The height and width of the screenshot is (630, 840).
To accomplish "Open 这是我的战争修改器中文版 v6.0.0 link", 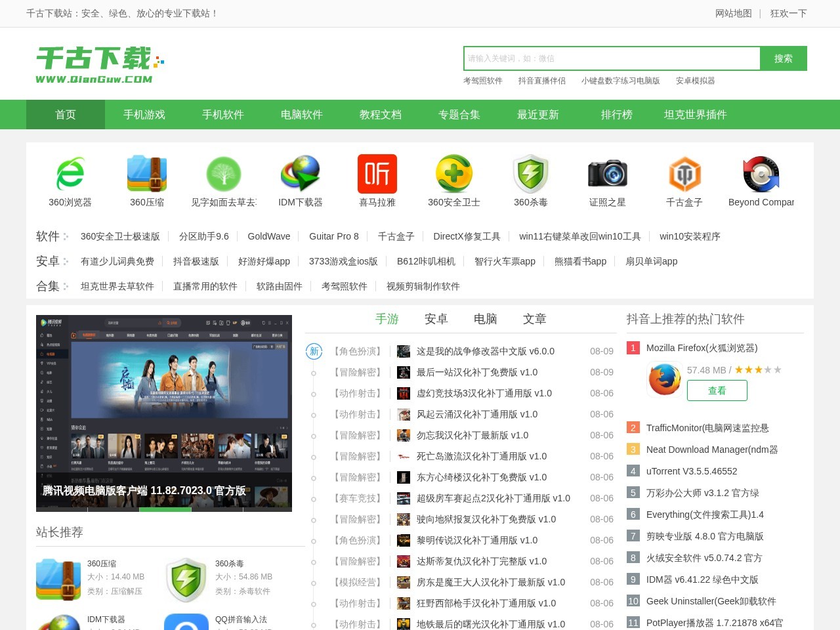I will [485, 351].
